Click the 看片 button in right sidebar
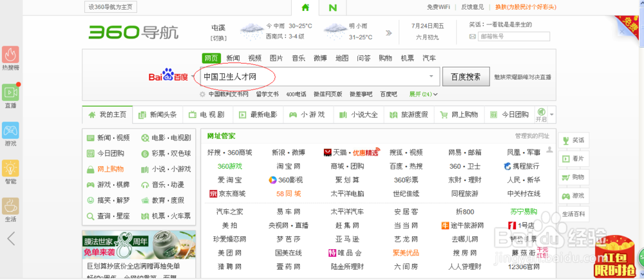Image resolution: width=644 pixels, height=280 pixels. click(x=574, y=158)
